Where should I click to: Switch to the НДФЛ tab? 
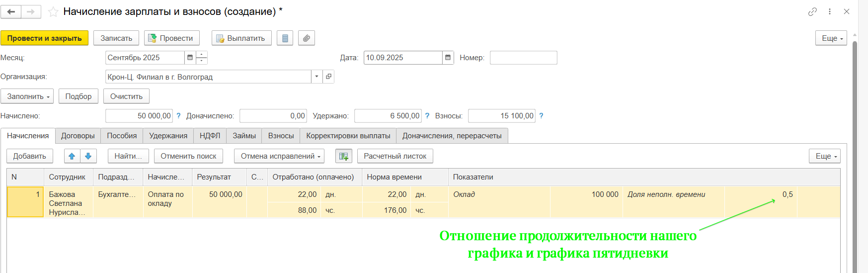pyautogui.click(x=210, y=136)
